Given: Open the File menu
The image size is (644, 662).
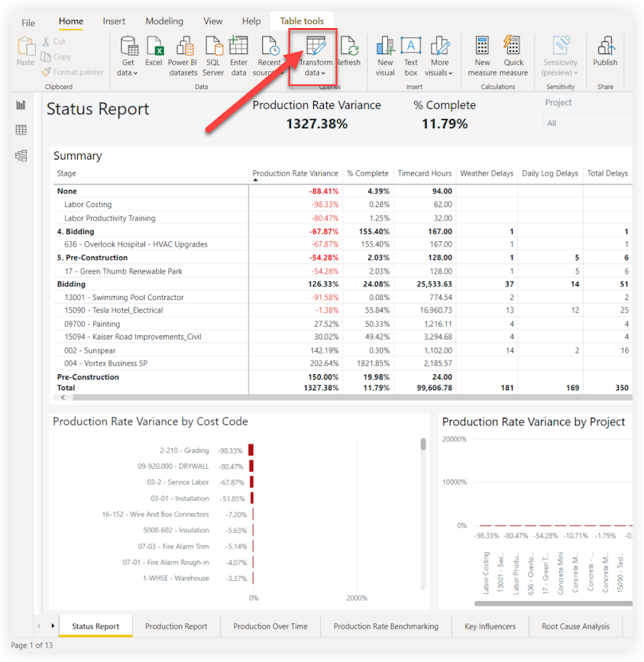Looking at the screenshot, I should coord(28,23).
